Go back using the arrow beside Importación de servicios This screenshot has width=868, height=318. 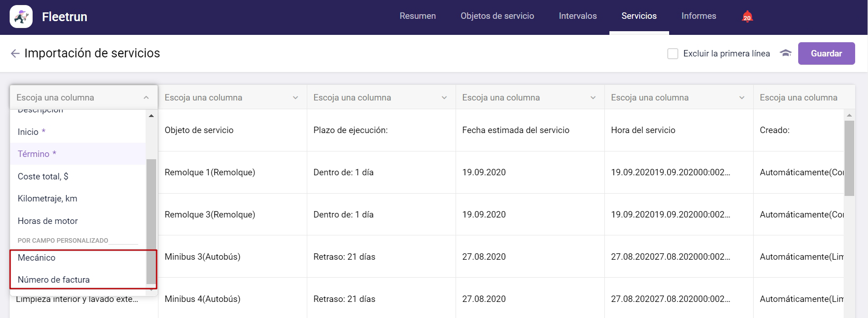[x=15, y=54]
